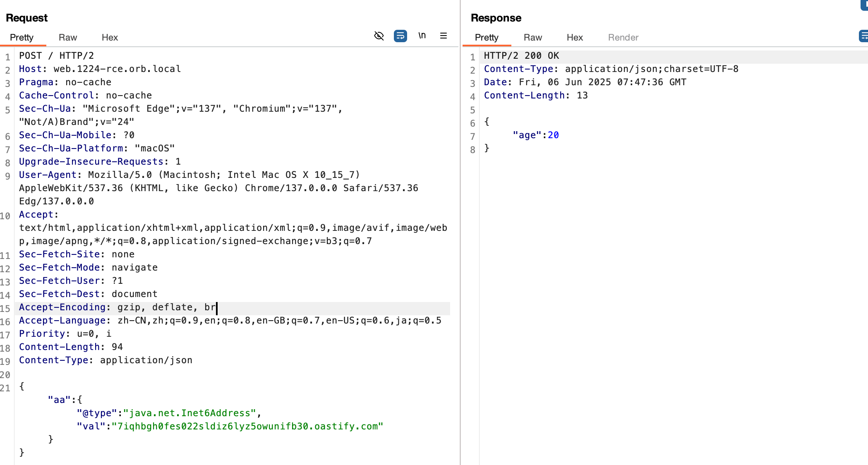
Task: Switch Request view to Raw tab
Action: pyautogui.click(x=68, y=38)
